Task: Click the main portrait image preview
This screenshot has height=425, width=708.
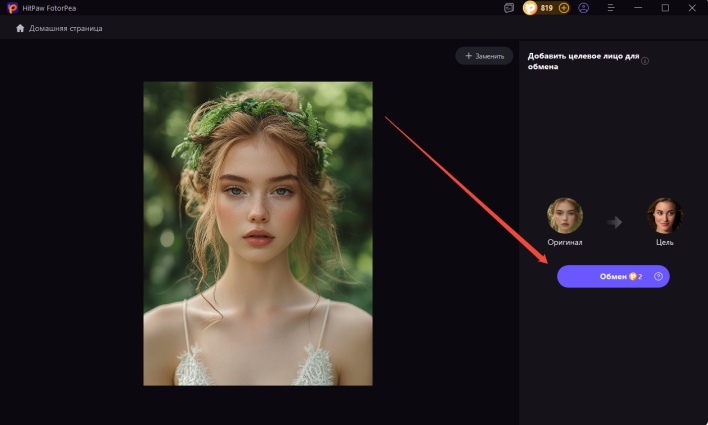Action: coord(258,233)
